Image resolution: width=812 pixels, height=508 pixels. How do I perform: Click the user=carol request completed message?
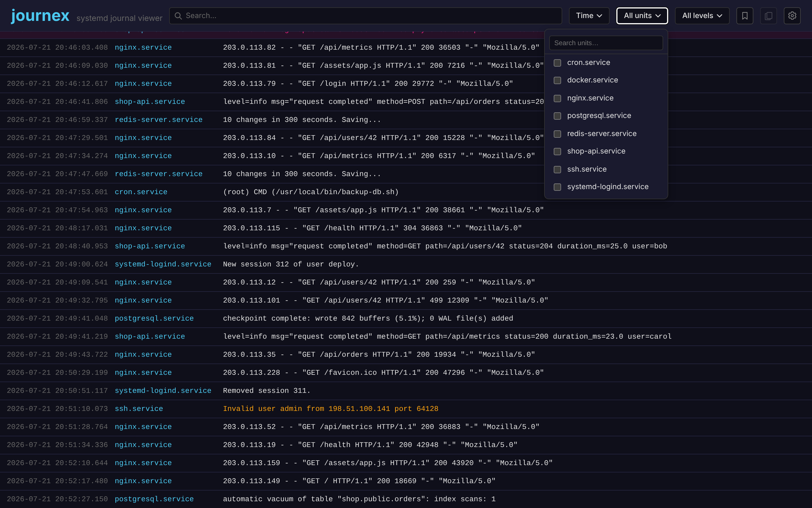coord(447,337)
